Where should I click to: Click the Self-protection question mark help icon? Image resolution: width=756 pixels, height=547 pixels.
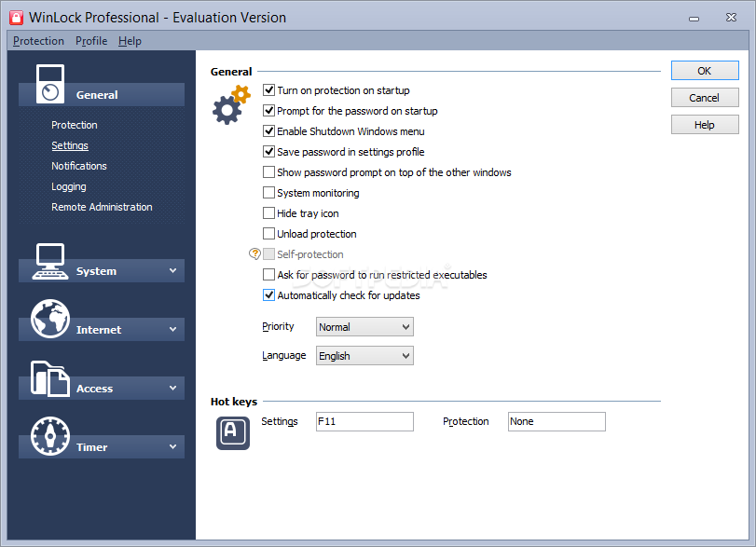point(254,253)
